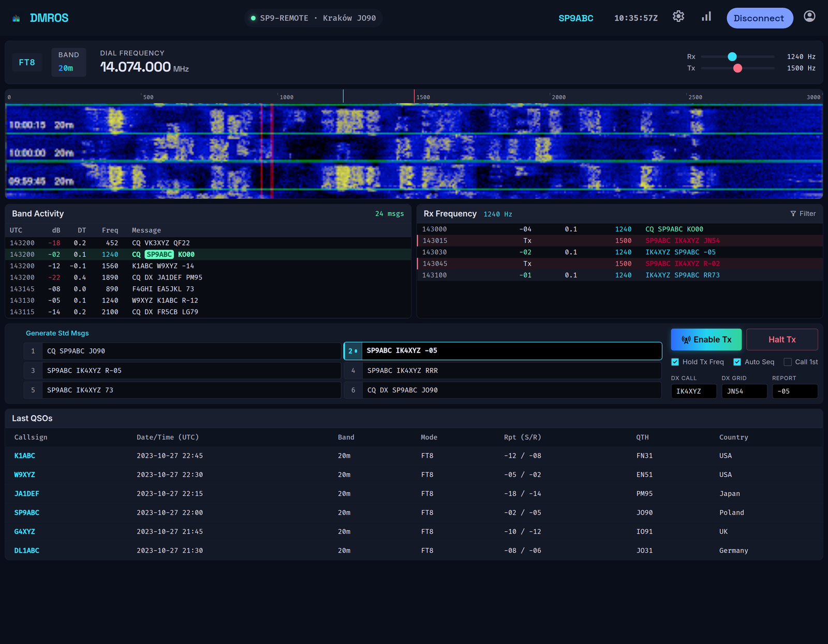Click the DX Call input field
The width and height of the screenshot is (828, 644).
click(x=693, y=391)
